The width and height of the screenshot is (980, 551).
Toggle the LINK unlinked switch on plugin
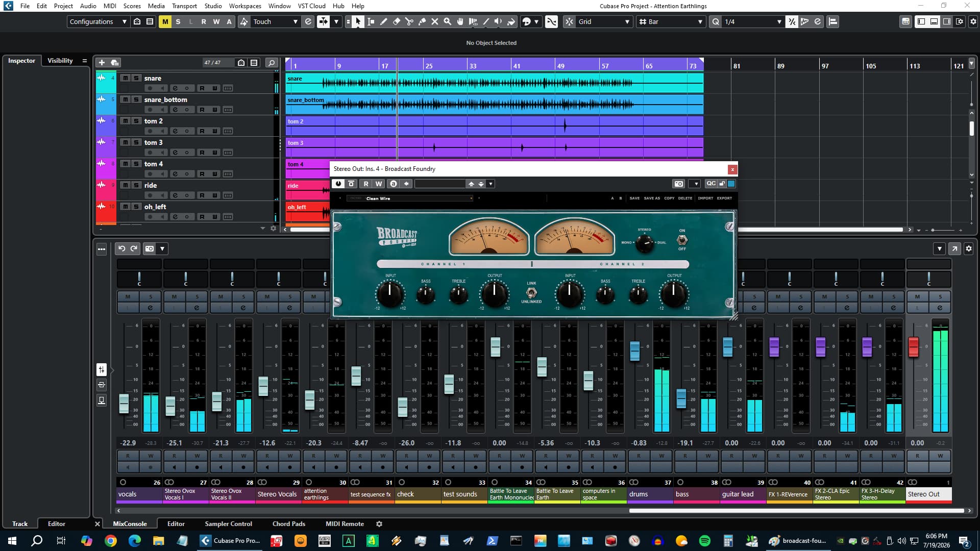pyautogui.click(x=531, y=293)
